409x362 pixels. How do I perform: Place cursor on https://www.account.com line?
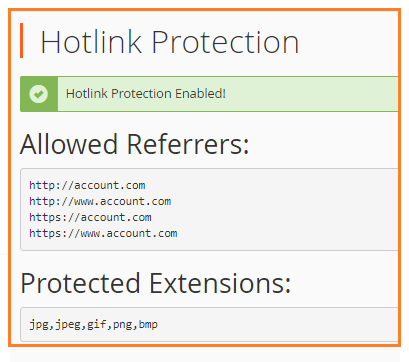point(103,233)
